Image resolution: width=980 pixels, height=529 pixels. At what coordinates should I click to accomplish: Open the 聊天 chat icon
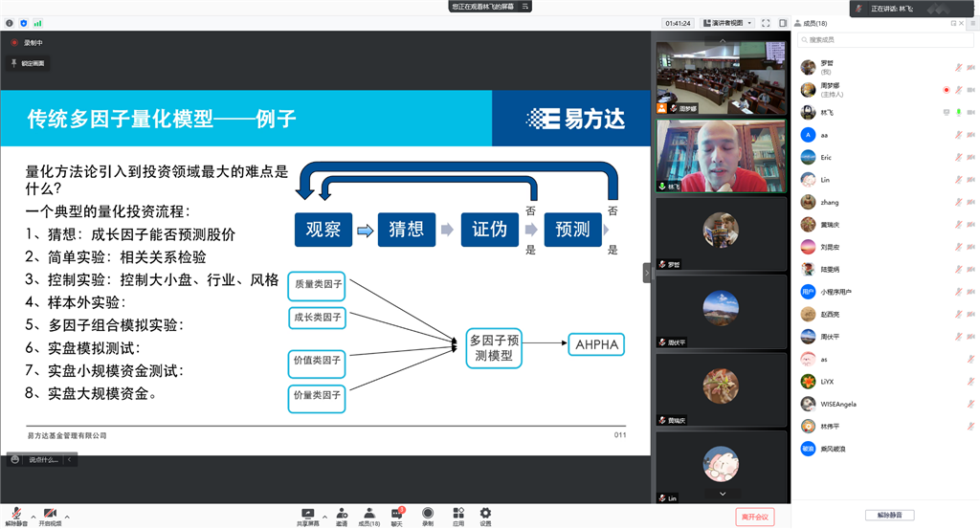[397, 516]
